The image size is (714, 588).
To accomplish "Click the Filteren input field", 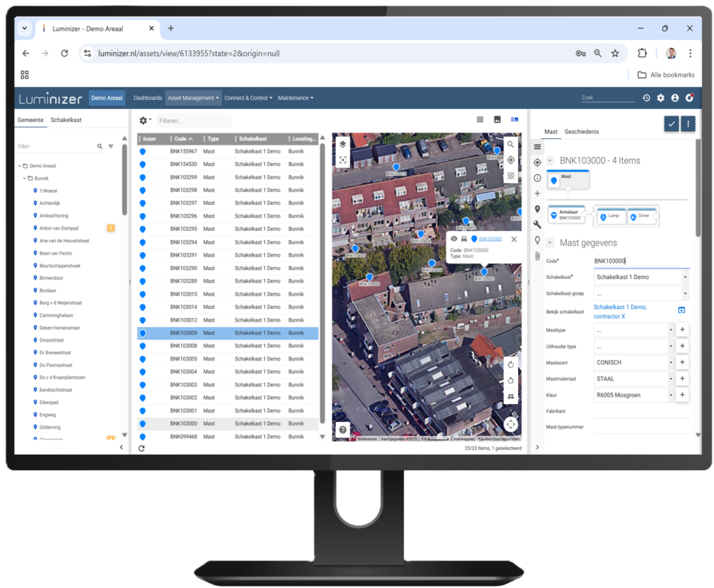I will click(x=194, y=121).
